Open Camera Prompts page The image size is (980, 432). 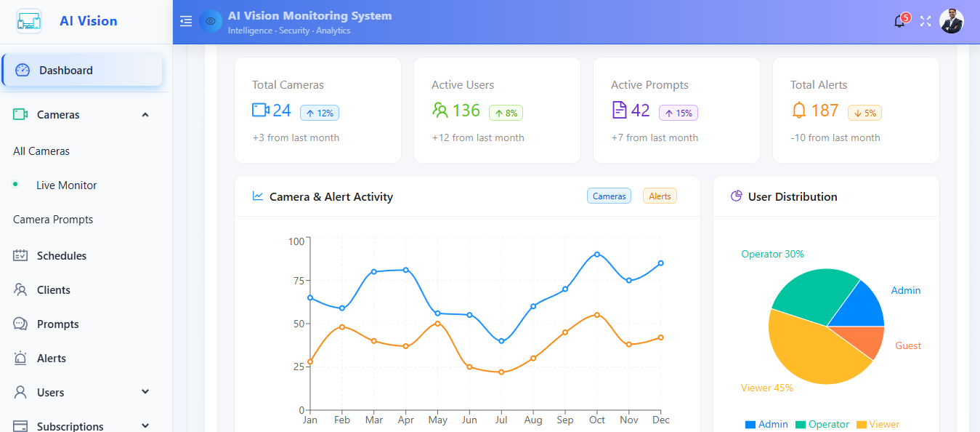click(53, 220)
